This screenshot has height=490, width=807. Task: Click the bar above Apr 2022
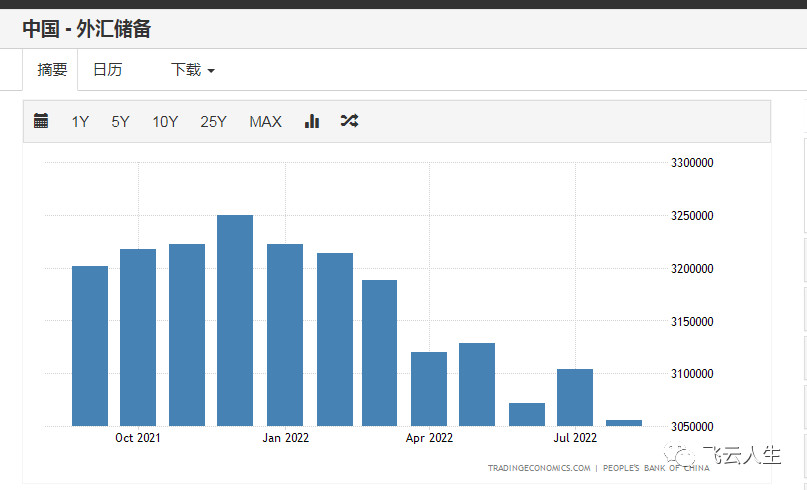pos(429,389)
